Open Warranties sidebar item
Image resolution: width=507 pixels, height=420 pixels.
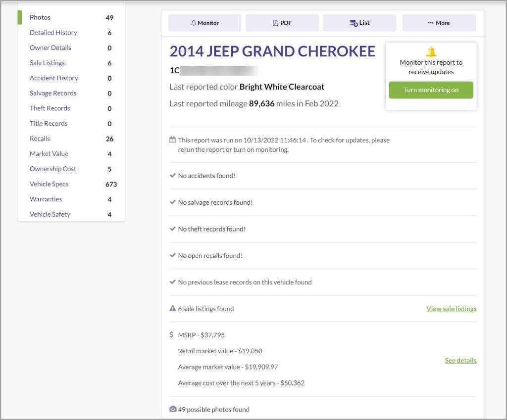(46, 199)
